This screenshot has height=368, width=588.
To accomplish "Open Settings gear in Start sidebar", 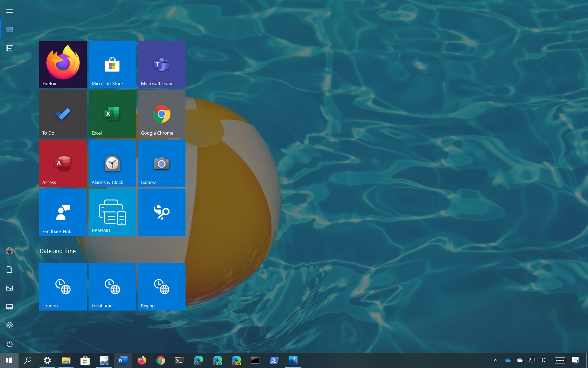I will tap(9, 325).
